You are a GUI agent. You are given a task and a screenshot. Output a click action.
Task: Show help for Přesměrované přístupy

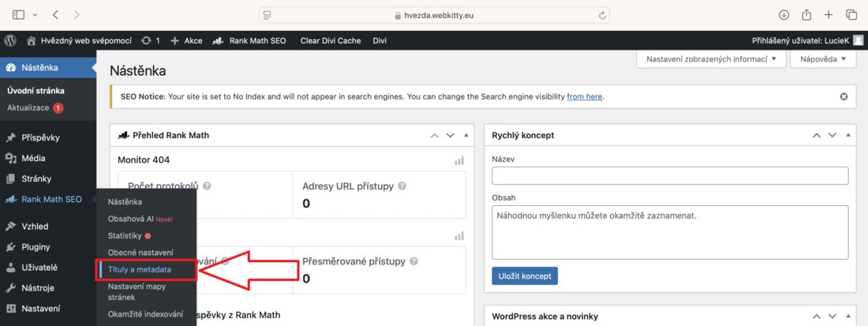[x=413, y=260]
